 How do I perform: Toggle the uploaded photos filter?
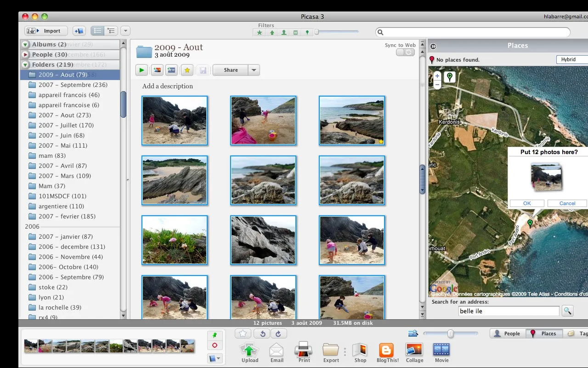(272, 33)
